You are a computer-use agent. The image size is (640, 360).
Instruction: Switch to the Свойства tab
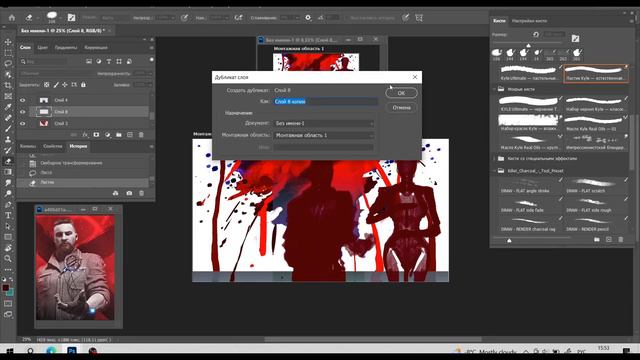click(x=53, y=146)
